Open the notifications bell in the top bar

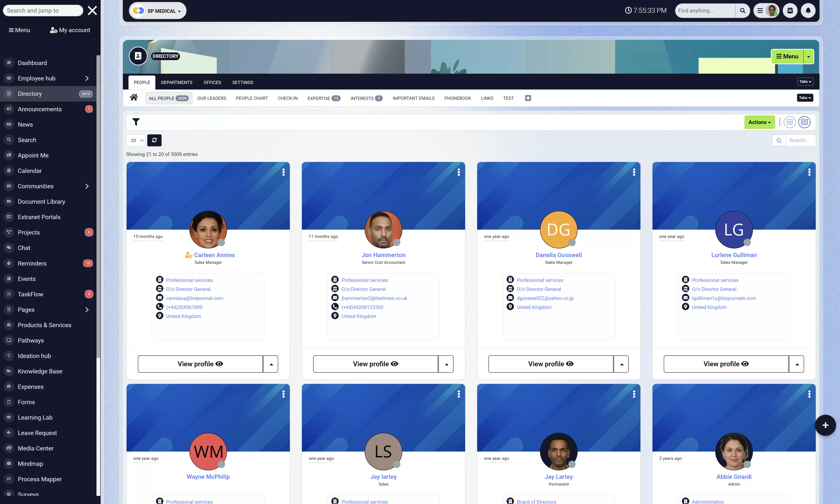tap(808, 10)
